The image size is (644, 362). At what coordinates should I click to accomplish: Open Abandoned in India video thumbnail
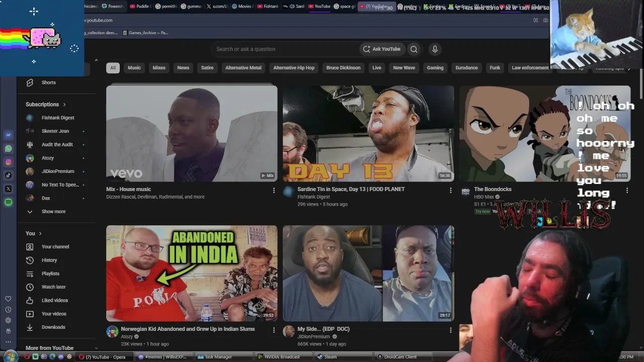[192, 274]
